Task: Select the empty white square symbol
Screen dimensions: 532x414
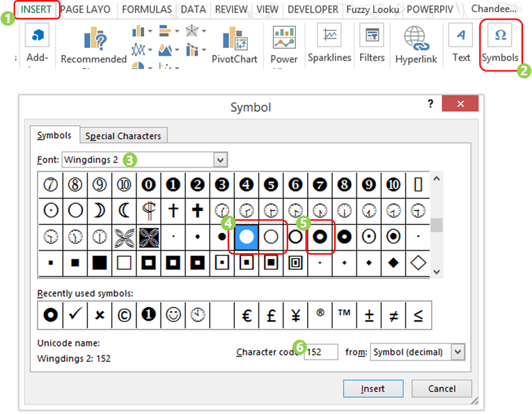Action: (x=124, y=262)
